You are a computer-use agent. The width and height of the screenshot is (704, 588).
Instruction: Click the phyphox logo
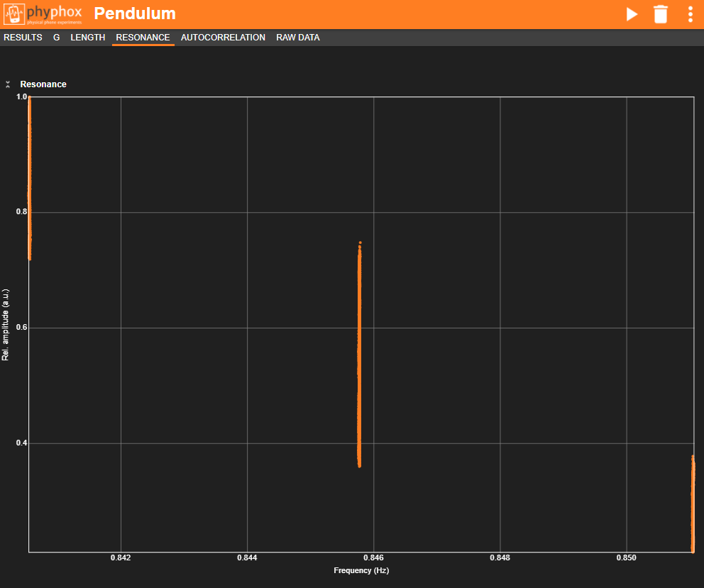point(43,14)
